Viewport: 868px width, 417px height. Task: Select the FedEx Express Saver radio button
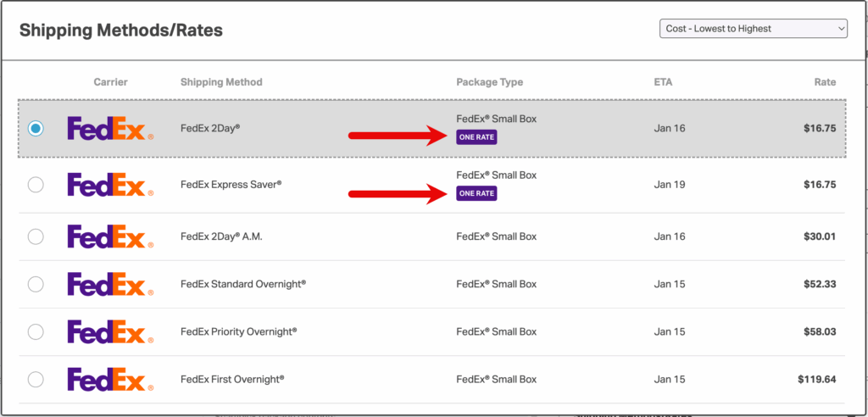click(x=36, y=185)
